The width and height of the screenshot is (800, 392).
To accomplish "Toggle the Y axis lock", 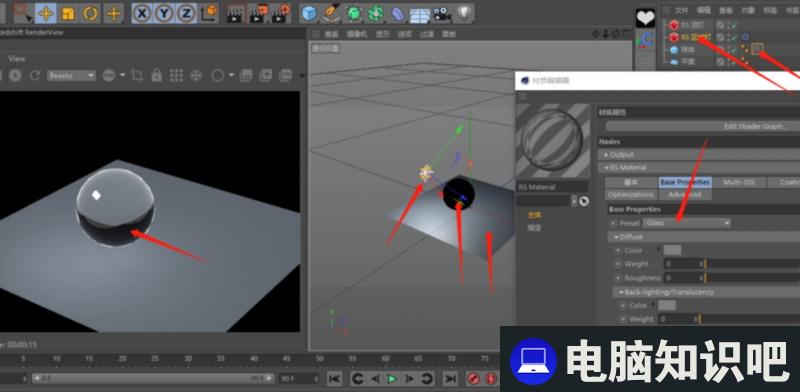I will click(x=164, y=13).
